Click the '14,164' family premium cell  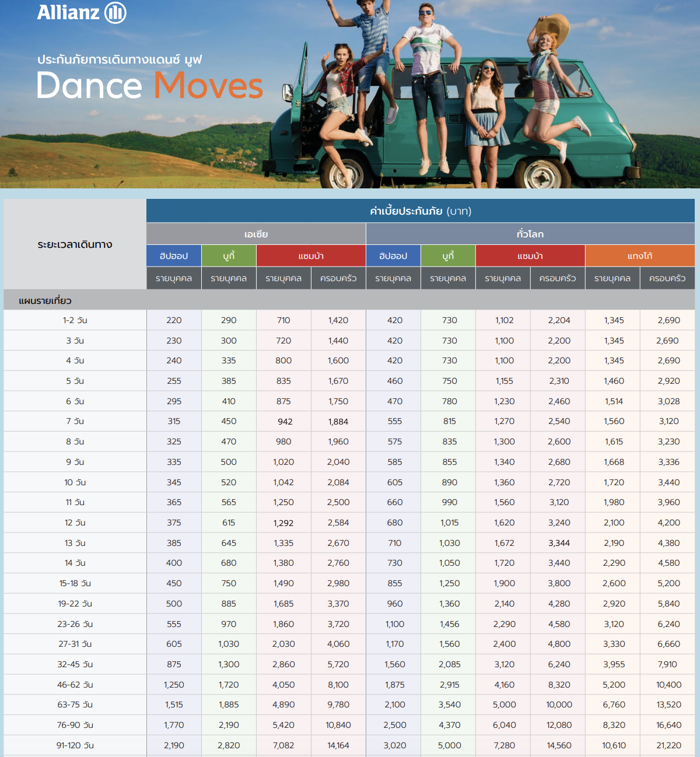tap(338, 745)
